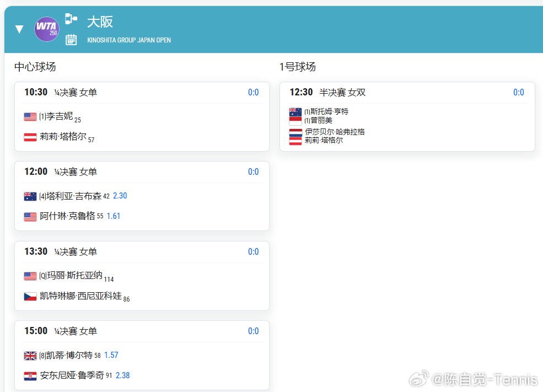Screen dimensions: 543x392
Task: Open the 10:30 quarterfinal match card
Action: pos(142,116)
